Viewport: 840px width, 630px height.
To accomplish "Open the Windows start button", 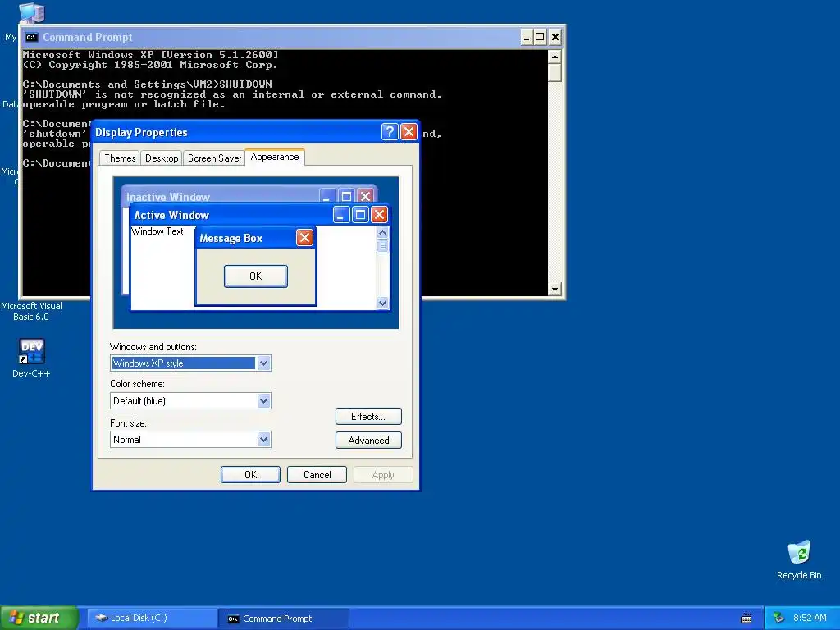I will pyautogui.click(x=39, y=618).
